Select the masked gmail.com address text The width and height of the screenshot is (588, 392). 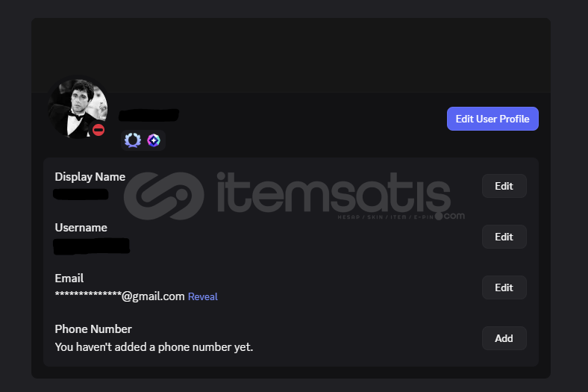point(119,296)
